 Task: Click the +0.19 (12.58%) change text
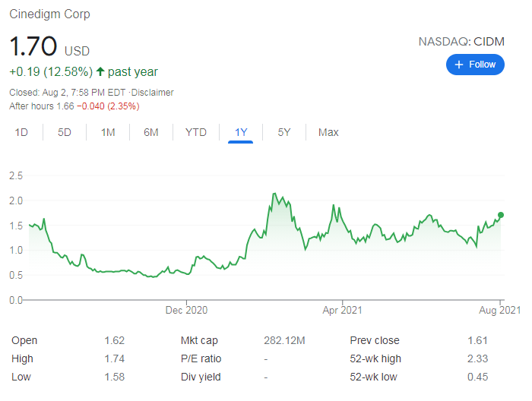[x=51, y=72]
